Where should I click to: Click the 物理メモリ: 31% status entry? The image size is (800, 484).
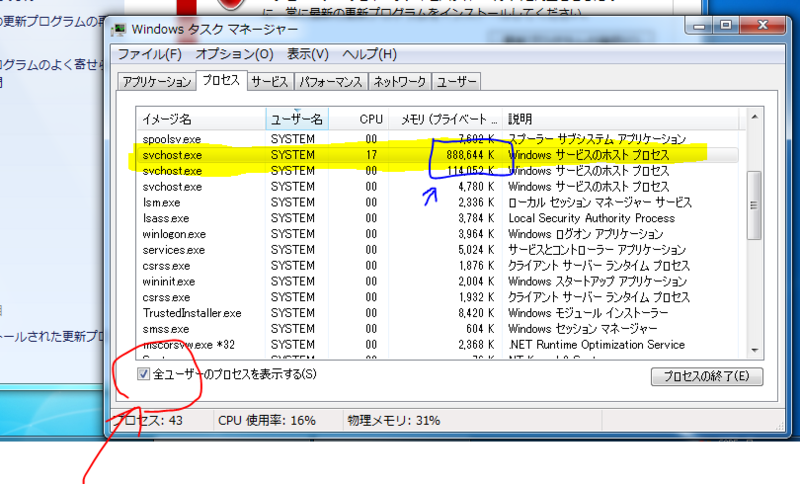coord(393,421)
